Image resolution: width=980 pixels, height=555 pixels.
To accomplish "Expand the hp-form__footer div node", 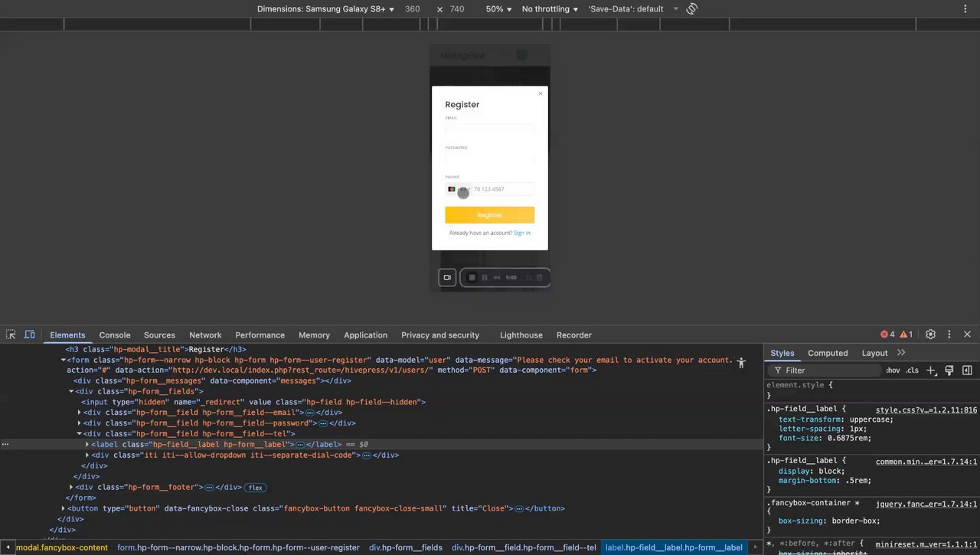I will (x=71, y=487).
